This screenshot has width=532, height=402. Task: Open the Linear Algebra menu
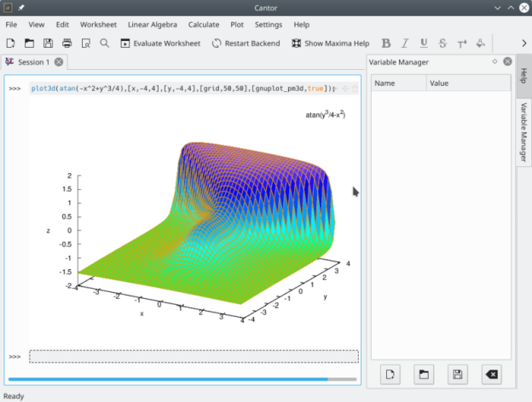pyautogui.click(x=154, y=25)
